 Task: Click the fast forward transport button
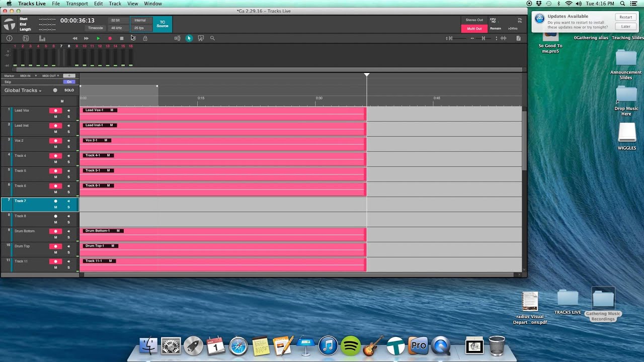pos(87,38)
